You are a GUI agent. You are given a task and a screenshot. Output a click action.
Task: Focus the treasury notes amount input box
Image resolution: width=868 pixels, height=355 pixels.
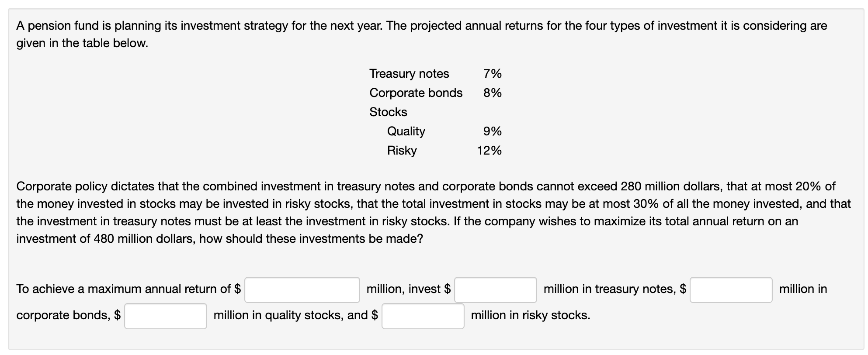pyautogui.click(x=496, y=290)
